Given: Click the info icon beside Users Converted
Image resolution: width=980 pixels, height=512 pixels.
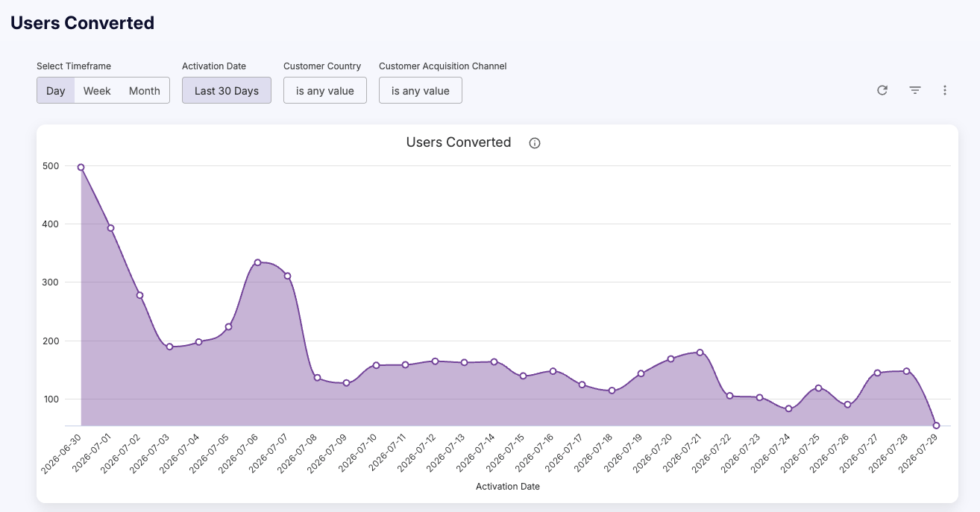Looking at the screenshot, I should 535,143.
